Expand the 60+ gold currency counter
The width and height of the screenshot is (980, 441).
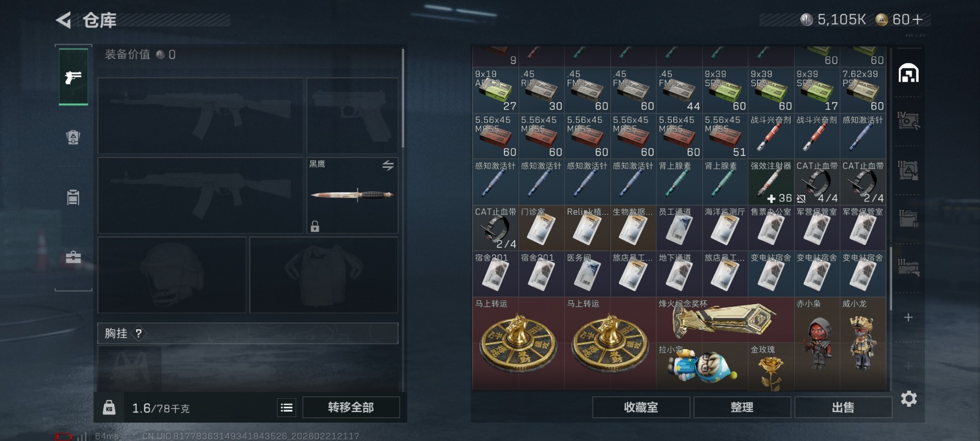[x=902, y=20]
